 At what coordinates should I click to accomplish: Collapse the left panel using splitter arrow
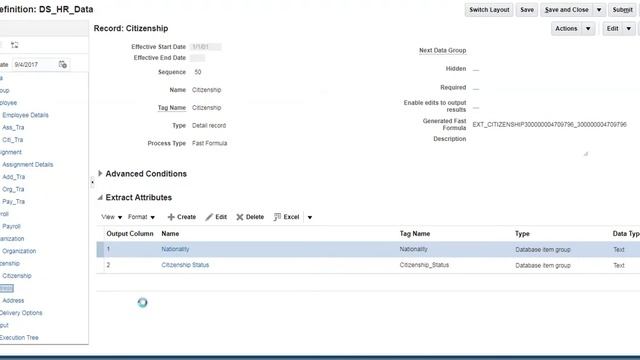tap(92, 182)
